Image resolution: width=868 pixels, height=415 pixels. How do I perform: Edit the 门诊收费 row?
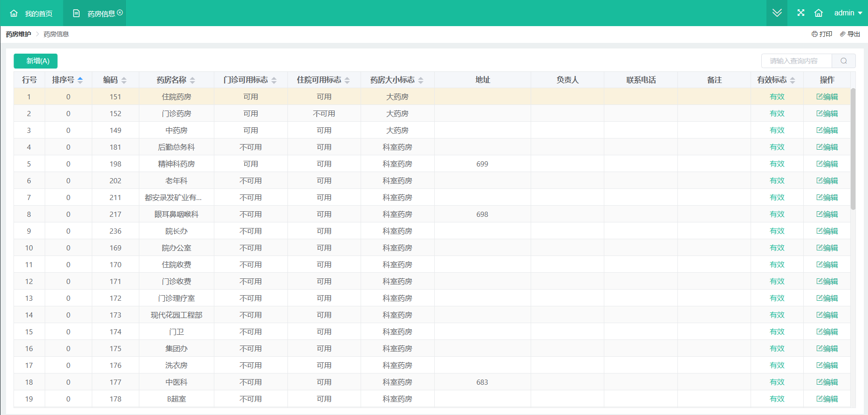[827, 282]
